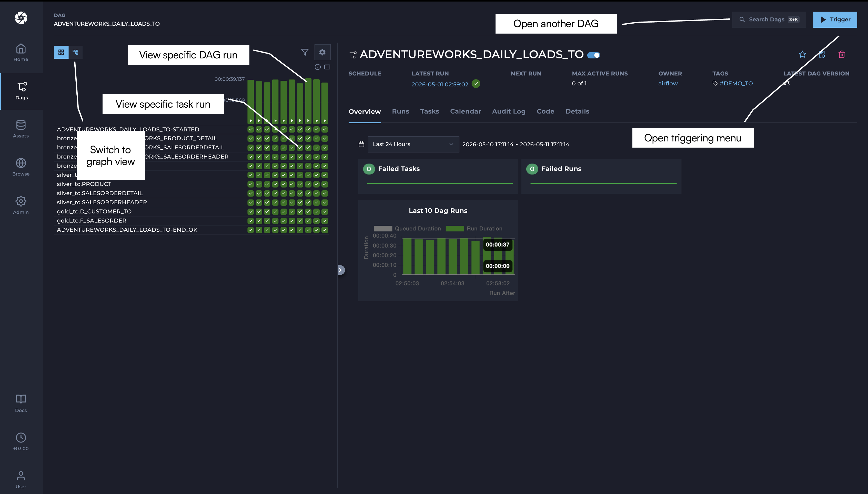The height and width of the screenshot is (494, 868).
Task: Open the Last 24 Hours dropdown
Action: click(413, 144)
